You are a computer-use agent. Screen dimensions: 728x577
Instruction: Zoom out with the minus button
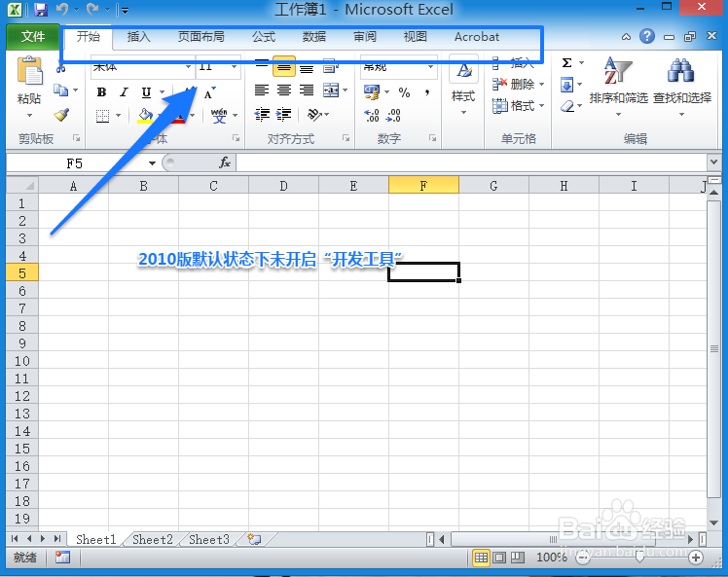pos(582,558)
